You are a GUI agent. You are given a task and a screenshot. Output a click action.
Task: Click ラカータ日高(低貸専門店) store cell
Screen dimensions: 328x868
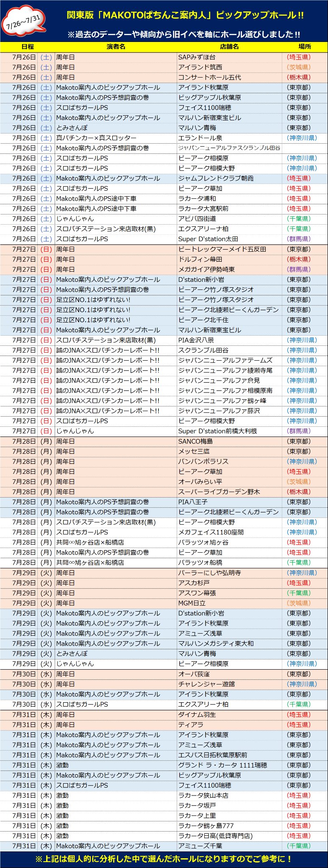229,836
